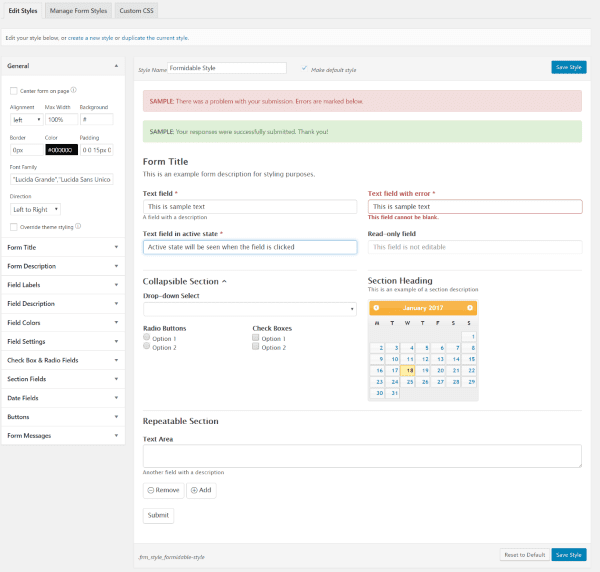This screenshot has height=572, width=600.
Task: Open the Direction dropdown
Action: pos(35,209)
